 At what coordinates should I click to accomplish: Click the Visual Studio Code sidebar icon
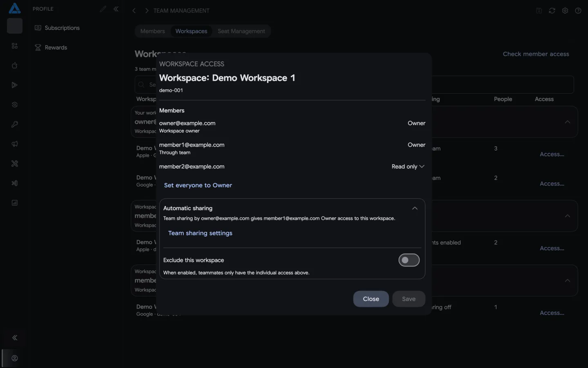pyautogui.click(x=15, y=183)
